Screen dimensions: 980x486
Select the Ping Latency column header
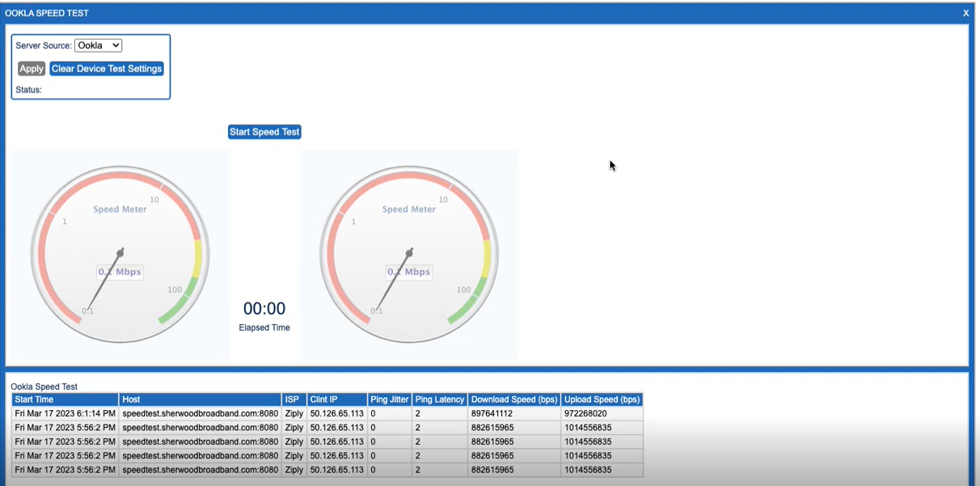tap(439, 399)
